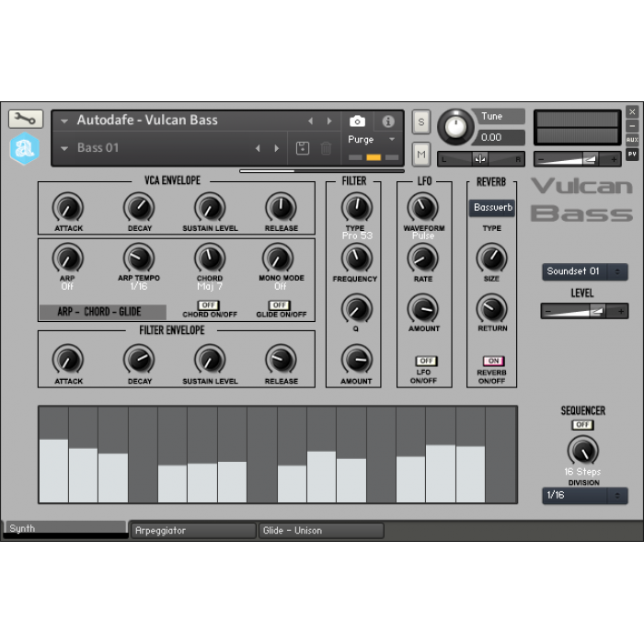Click the AUX button
This screenshot has width=644, height=644.
coord(632,140)
